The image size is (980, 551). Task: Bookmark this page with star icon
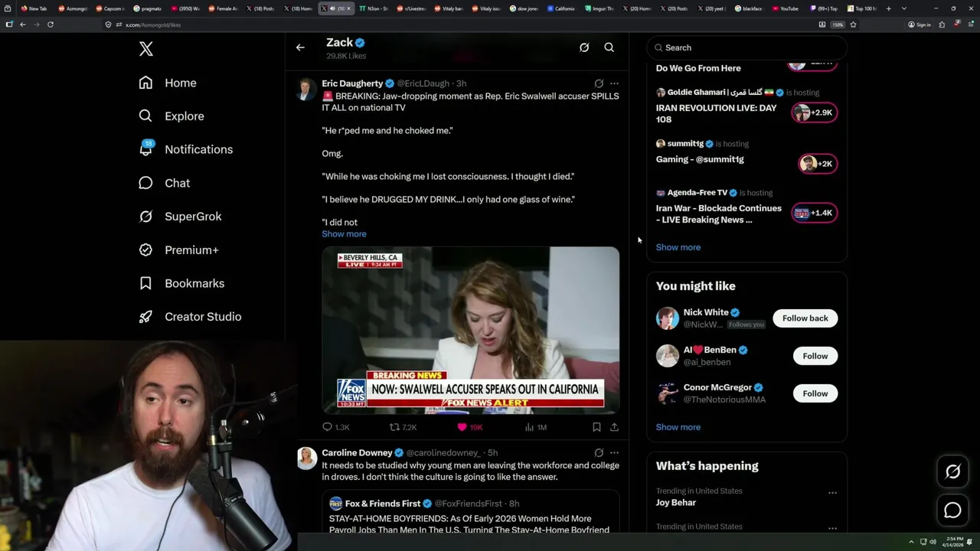853,24
